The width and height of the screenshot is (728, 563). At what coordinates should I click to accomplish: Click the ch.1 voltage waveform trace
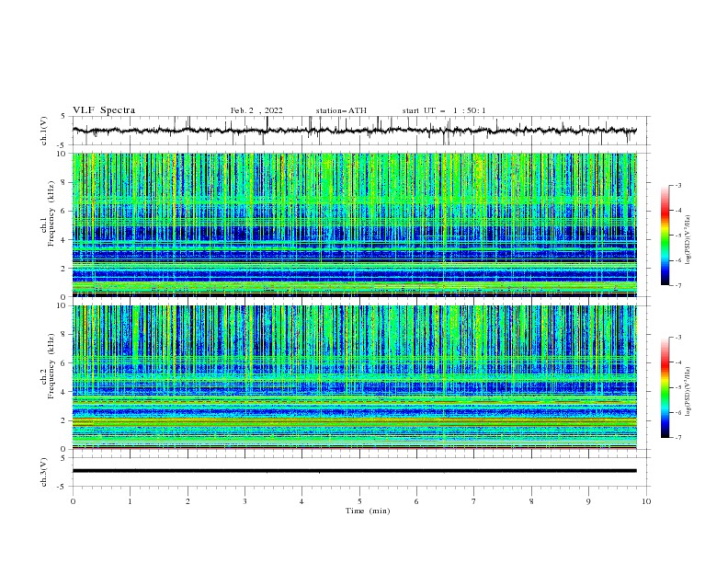[354, 131]
